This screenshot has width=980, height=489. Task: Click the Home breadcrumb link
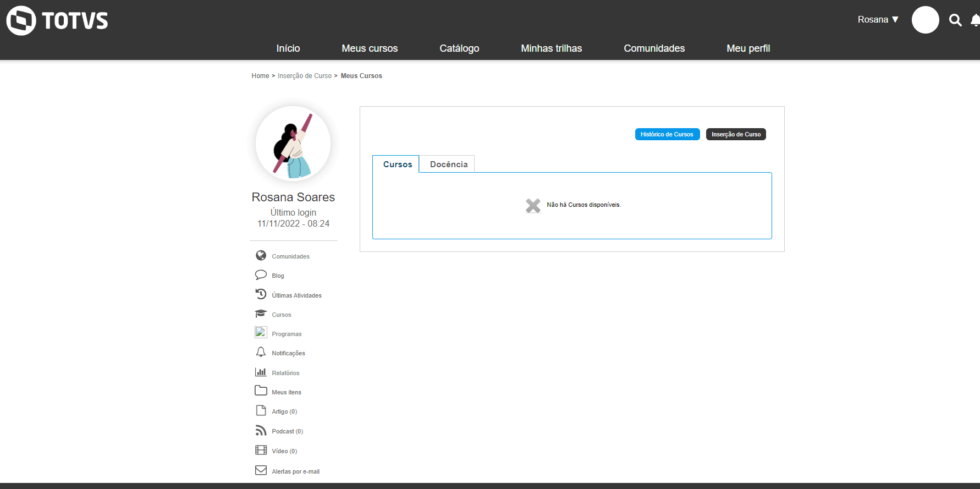click(260, 76)
